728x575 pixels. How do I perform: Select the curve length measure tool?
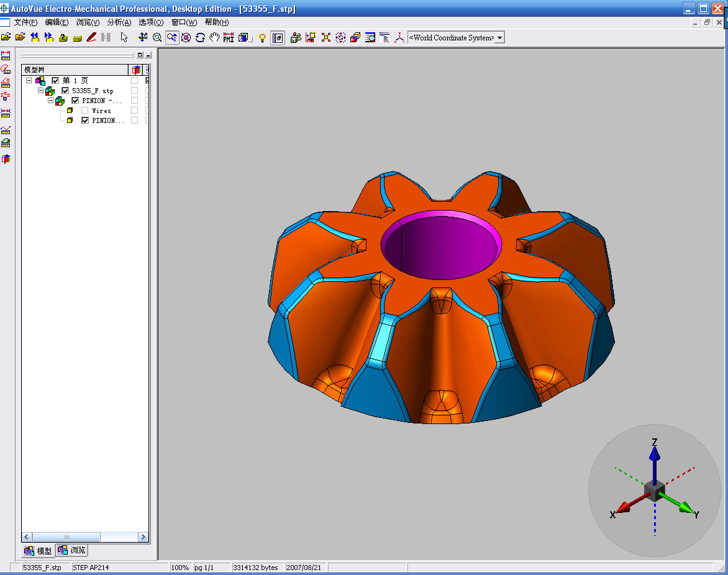pos(6,130)
